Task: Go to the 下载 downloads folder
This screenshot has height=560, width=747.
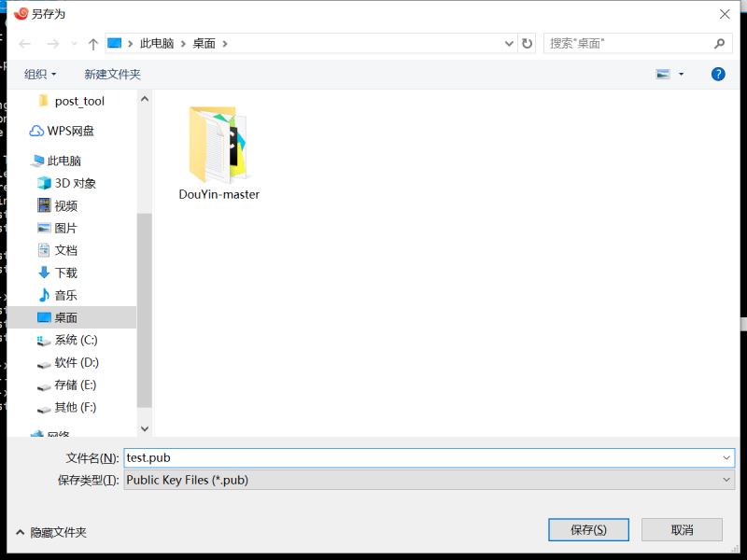Action: click(x=65, y=273)
